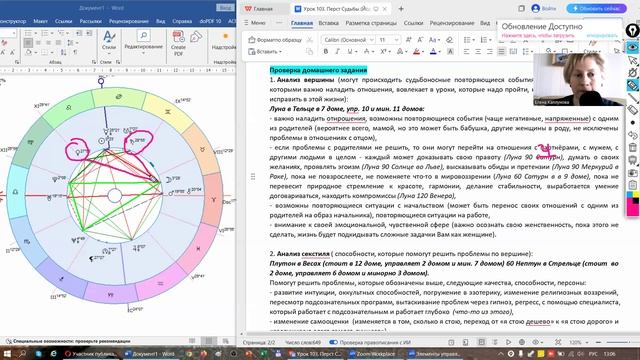Click Create PDF icon in Word ribbon
640x360 pixels.
click(178, 42)
